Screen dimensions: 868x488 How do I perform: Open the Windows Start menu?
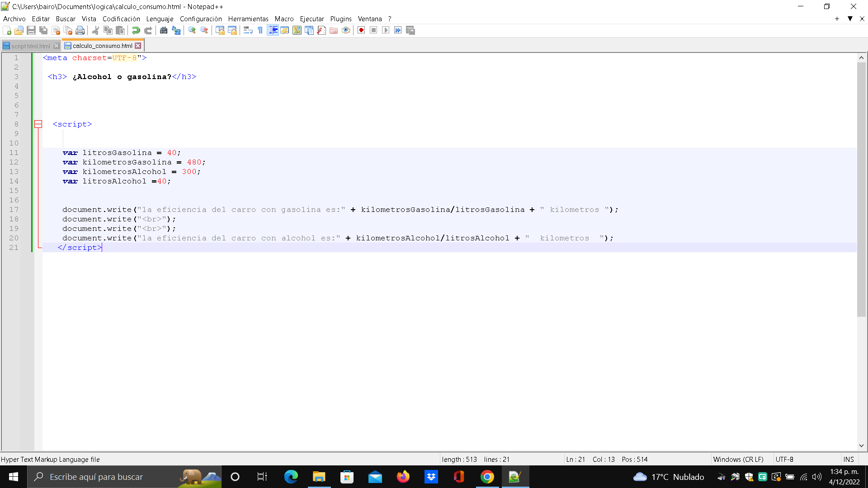[14, 477]
